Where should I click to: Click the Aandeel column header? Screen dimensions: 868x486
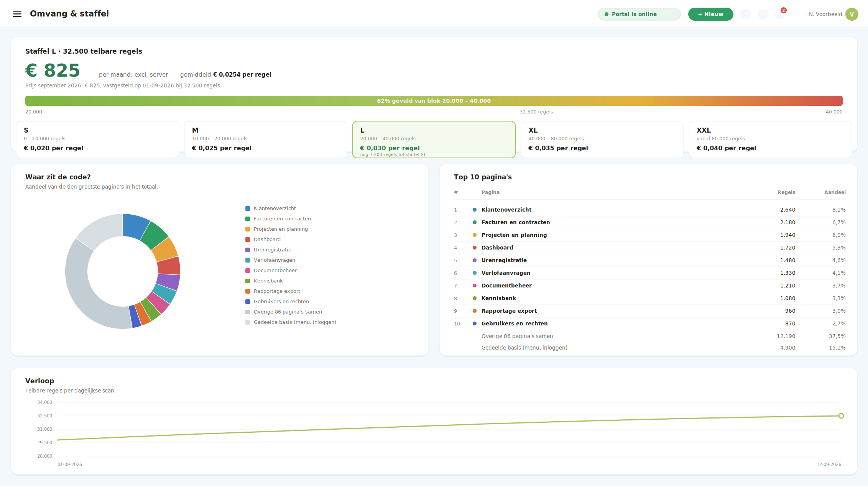835,192
